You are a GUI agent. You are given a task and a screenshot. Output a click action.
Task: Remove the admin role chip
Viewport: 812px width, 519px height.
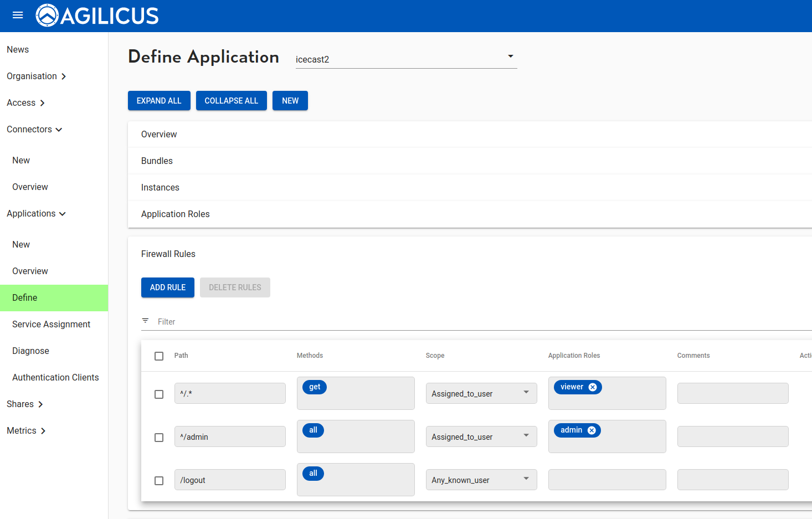(x=592, y=430)
